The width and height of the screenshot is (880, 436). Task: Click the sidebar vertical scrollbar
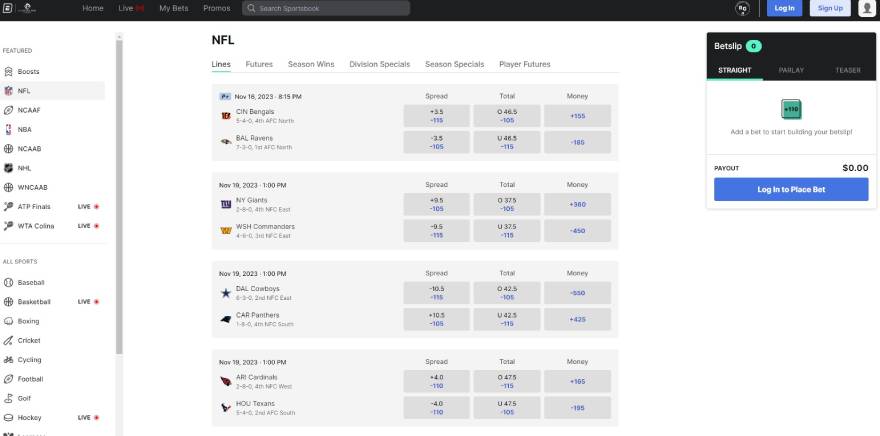(119, 196)
